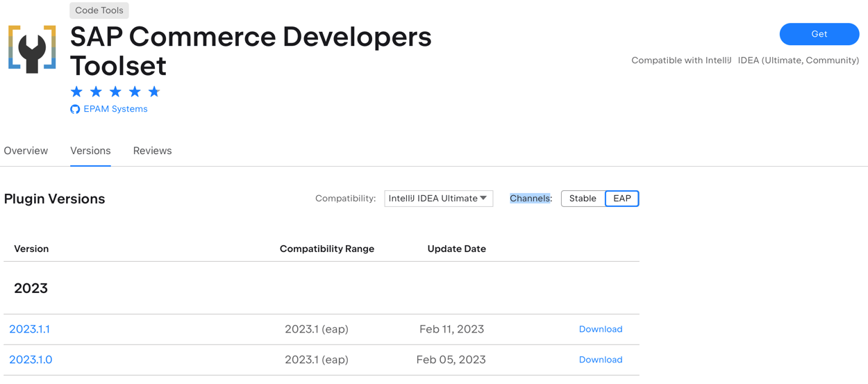Download version 2023.1.0
Screen dimensions: 868x384
click(x=601, y=360)
